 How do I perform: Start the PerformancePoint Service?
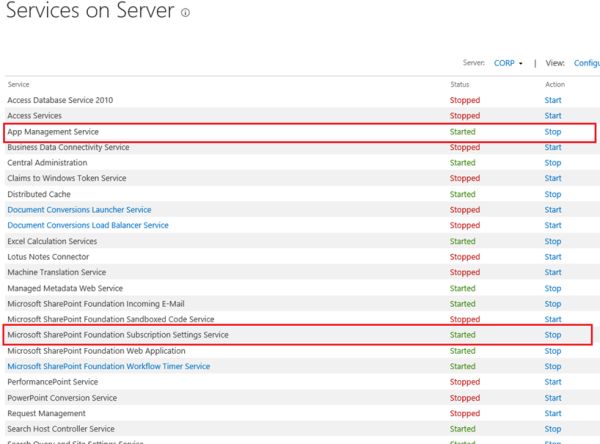(553, 382)
